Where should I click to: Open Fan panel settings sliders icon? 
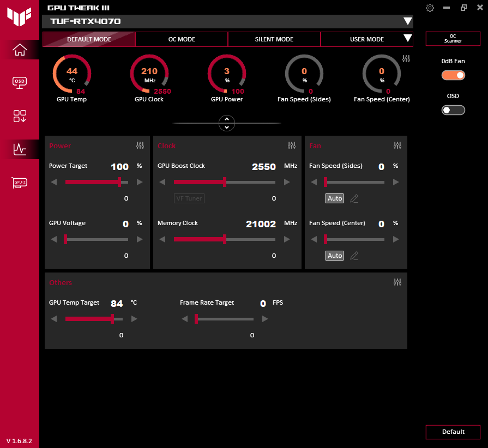pos(397,146)
